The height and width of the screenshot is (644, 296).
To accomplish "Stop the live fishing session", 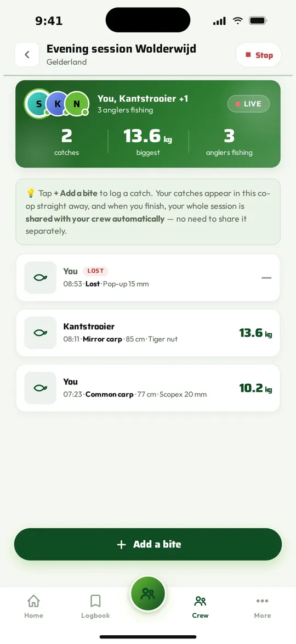I will (259, 55).
